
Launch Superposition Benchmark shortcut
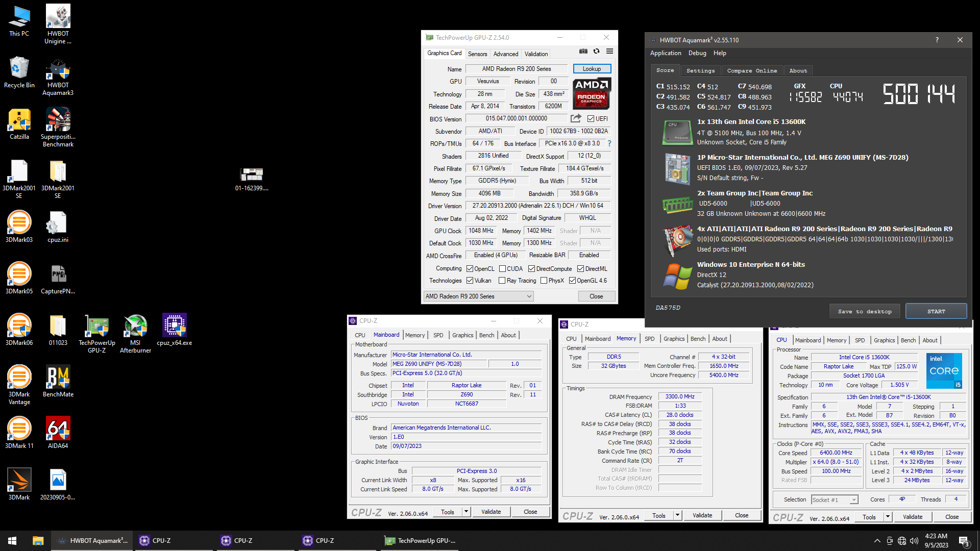[58, 128]
